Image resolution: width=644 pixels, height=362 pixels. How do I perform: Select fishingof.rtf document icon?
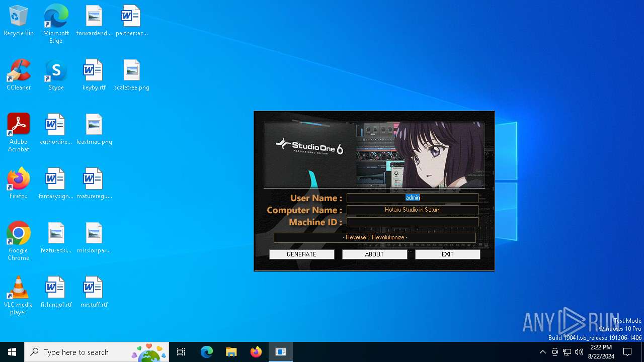click(x=56, y=293)
